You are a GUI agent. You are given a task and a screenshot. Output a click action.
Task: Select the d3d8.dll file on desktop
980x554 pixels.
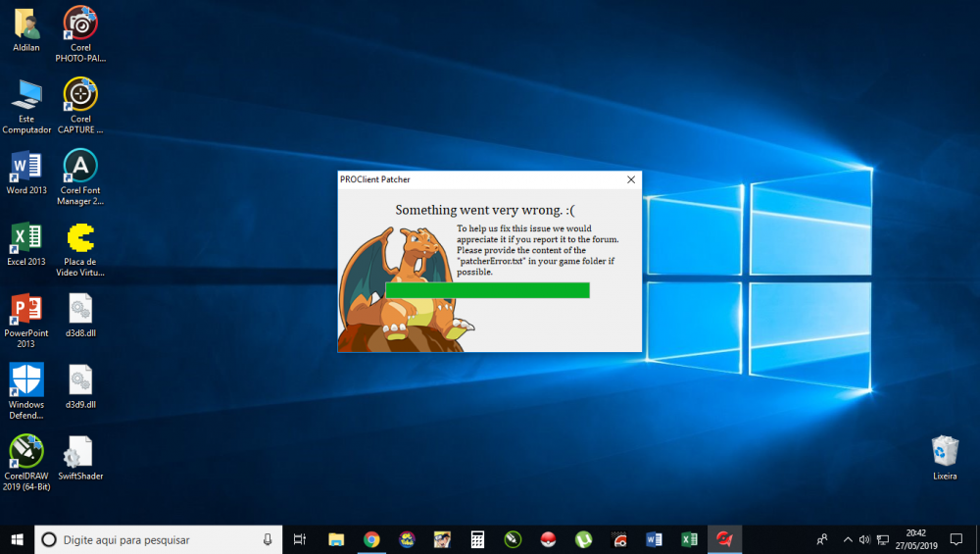(x=80, y=310)
